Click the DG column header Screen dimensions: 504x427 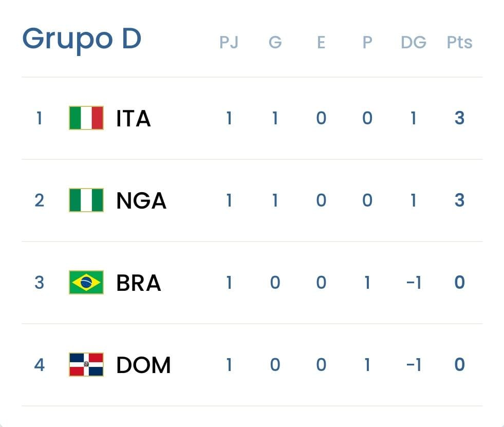[x=414, y=43]
